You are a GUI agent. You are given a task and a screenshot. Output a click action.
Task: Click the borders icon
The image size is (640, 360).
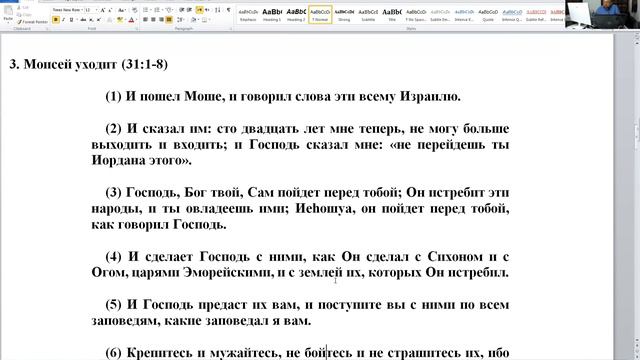pos(204,19)
